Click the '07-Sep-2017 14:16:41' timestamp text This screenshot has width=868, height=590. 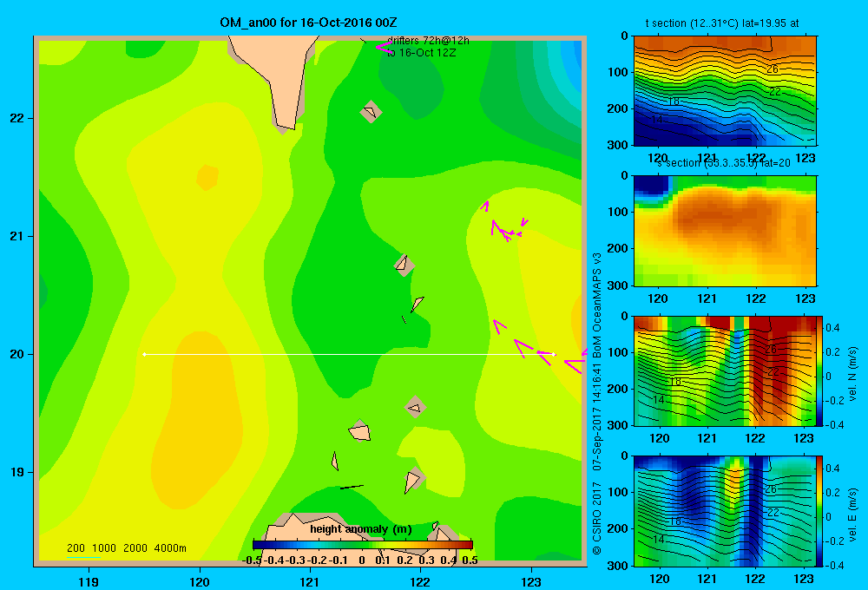click(597, 416)
